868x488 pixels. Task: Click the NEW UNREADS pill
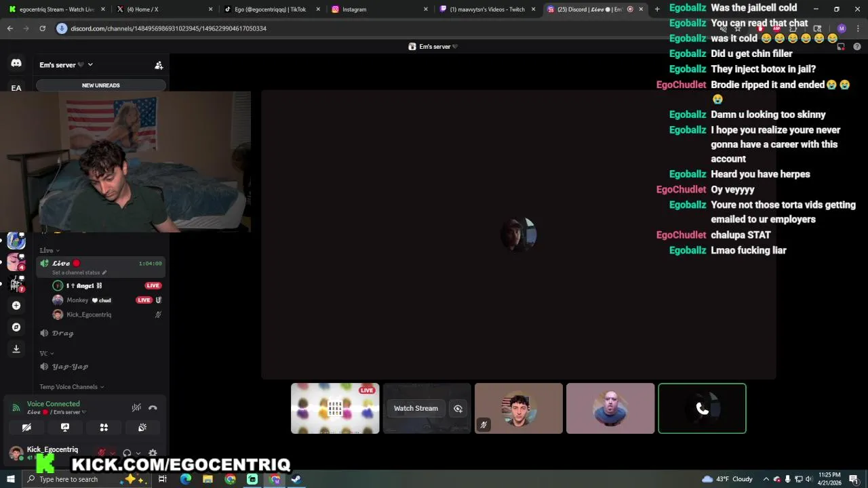pos(101,85)
